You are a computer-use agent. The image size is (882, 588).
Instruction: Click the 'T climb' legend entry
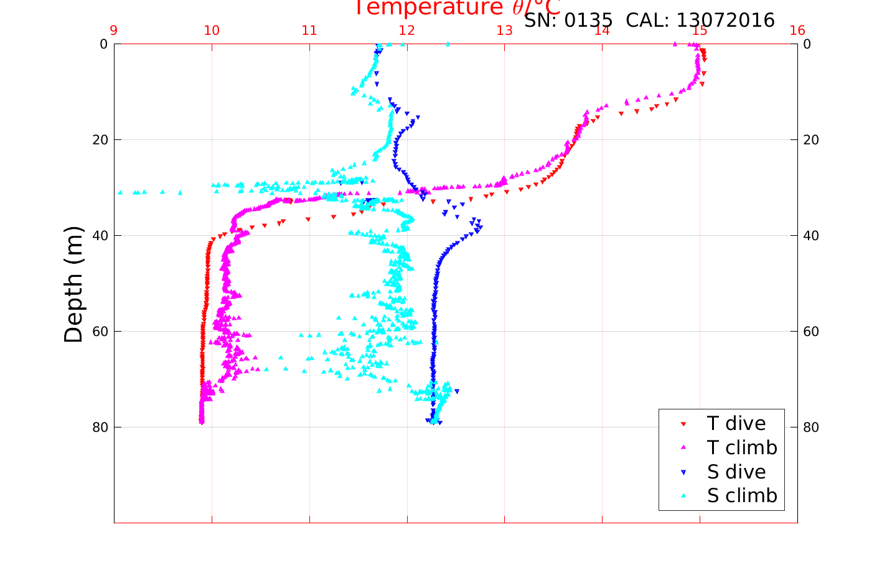[742, 448]
